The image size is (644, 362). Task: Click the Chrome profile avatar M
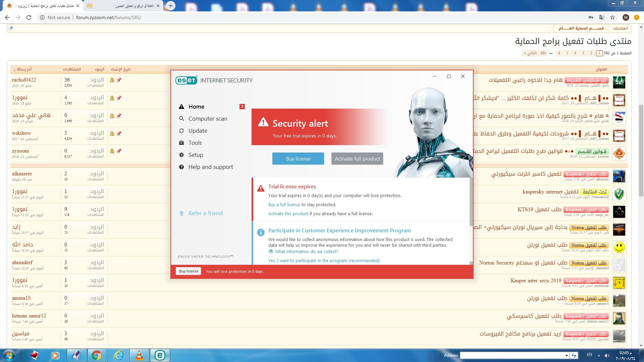(626, 17)
